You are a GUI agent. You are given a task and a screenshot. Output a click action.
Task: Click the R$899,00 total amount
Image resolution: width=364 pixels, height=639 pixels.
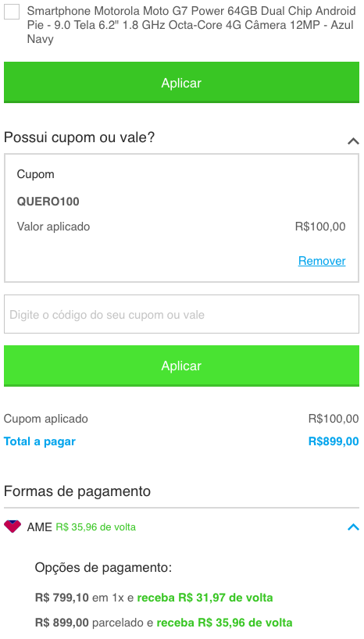[x=334, y=442]
